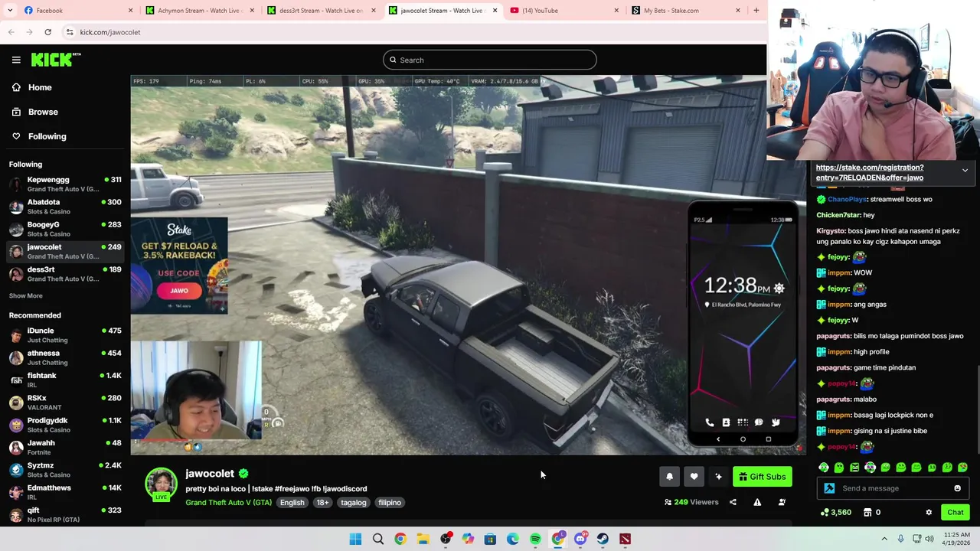Open Steam from the taskbar
The image size is (980, 551).
[x=603, y=539]
